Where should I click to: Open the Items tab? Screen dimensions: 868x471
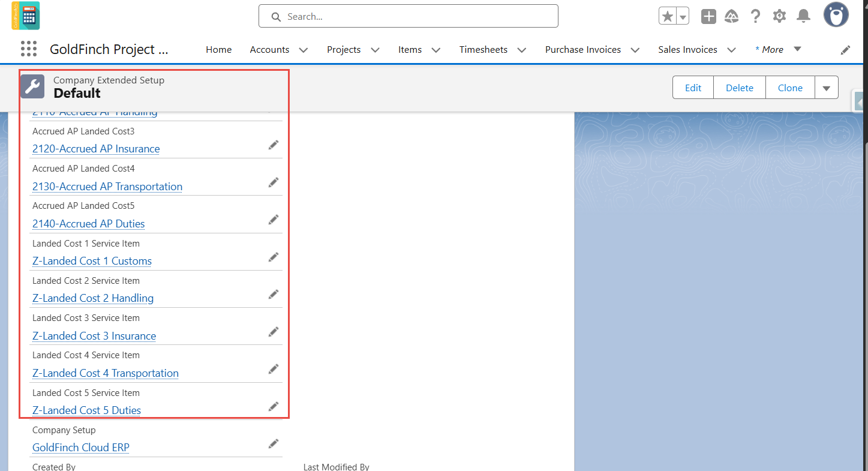coord(410,50)
